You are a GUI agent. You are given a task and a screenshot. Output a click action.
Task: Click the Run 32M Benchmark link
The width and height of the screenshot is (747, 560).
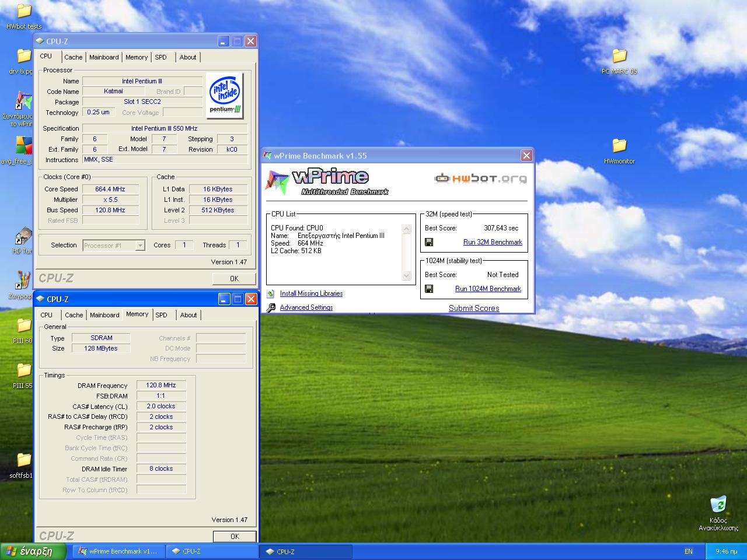coord(493,242)
